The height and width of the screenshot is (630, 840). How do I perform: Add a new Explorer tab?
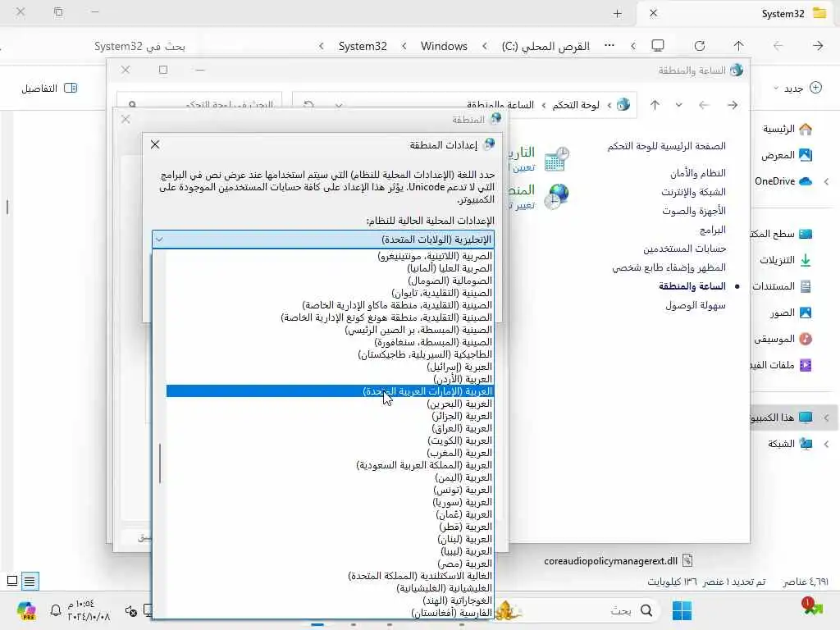click(618, 13)
